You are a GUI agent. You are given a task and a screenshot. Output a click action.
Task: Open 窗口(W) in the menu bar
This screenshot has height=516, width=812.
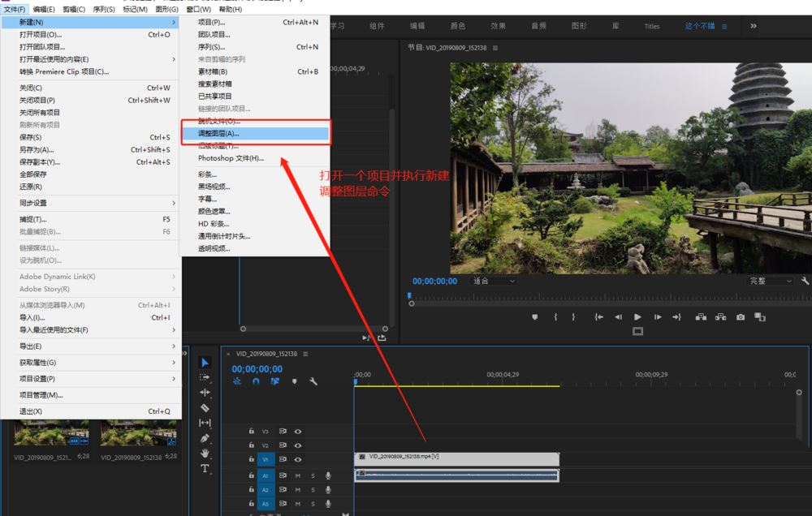click(199, 9)
